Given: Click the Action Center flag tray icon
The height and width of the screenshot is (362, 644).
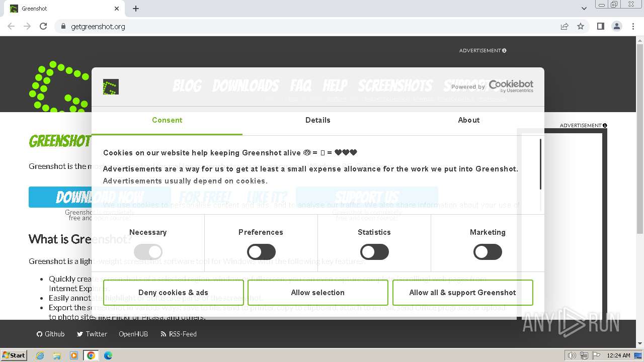Looking at the screenshot, I should tap(596, 355).
